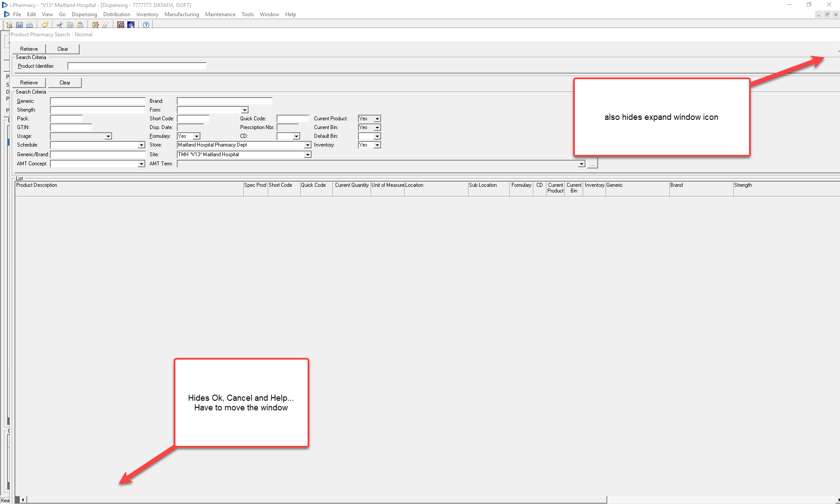Click the Generic input field
Image resolution: width=840 pixels, height=504 pixels.
click(98, 101)
